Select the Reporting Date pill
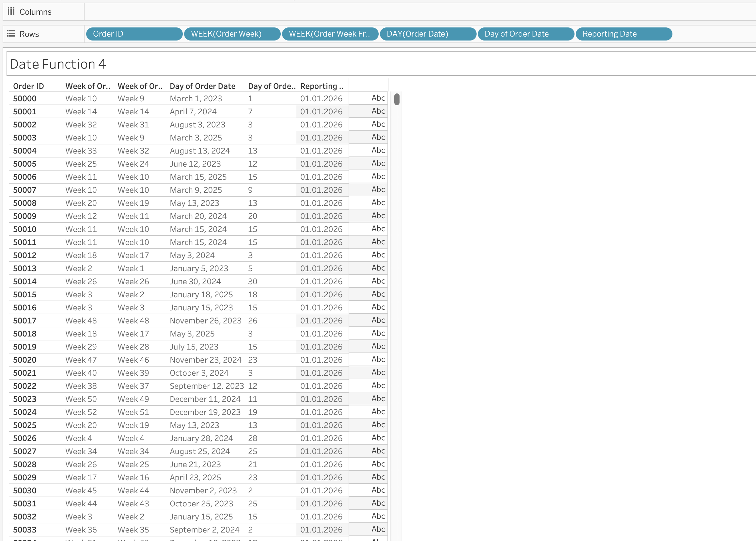Viewport: 756px width, 541px height. coord(623,34)
